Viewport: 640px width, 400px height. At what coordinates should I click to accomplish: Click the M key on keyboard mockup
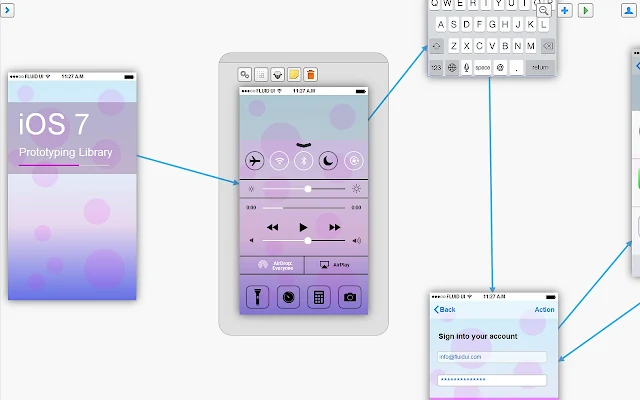[x=531, y=46]
